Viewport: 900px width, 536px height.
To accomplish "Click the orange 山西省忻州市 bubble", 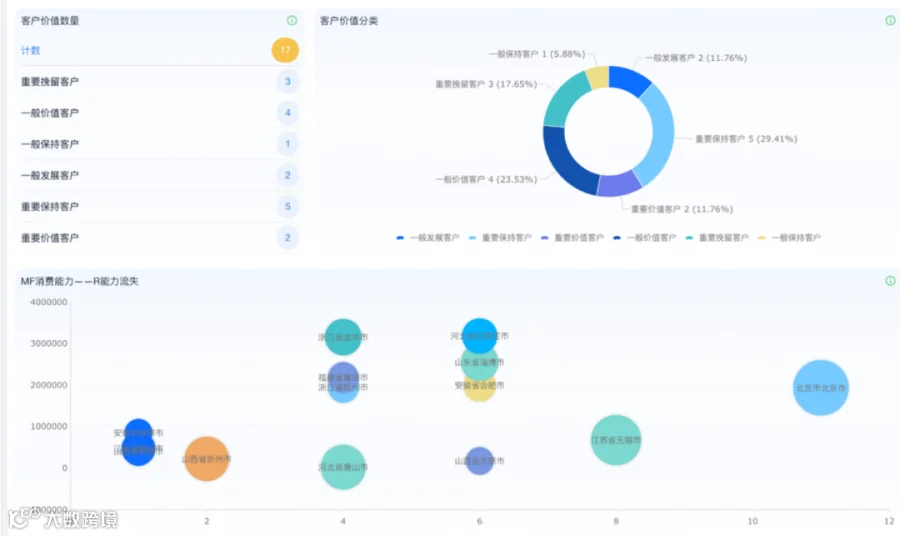I will click(207, 459).
